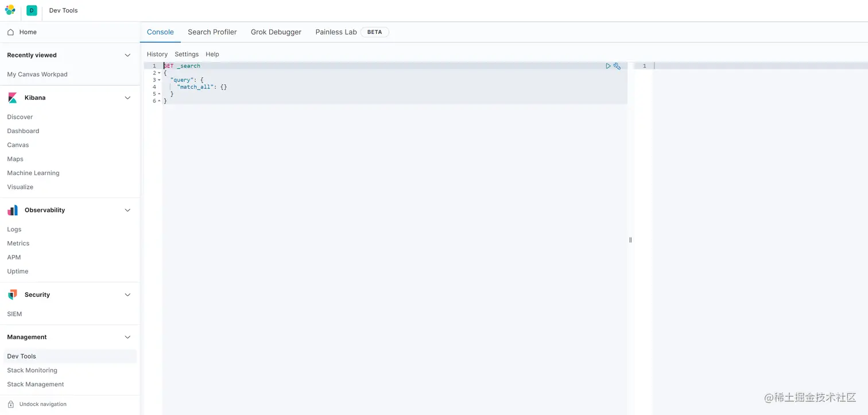
Task: Open the Search Profiler tab
Action: pos(212,32)
